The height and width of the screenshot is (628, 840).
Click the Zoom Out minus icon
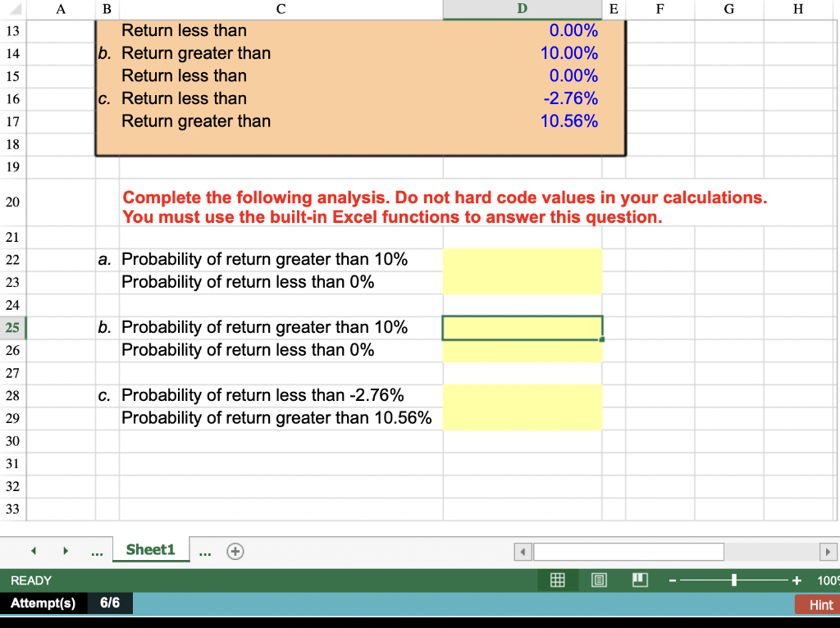click(x=671, y=580)
